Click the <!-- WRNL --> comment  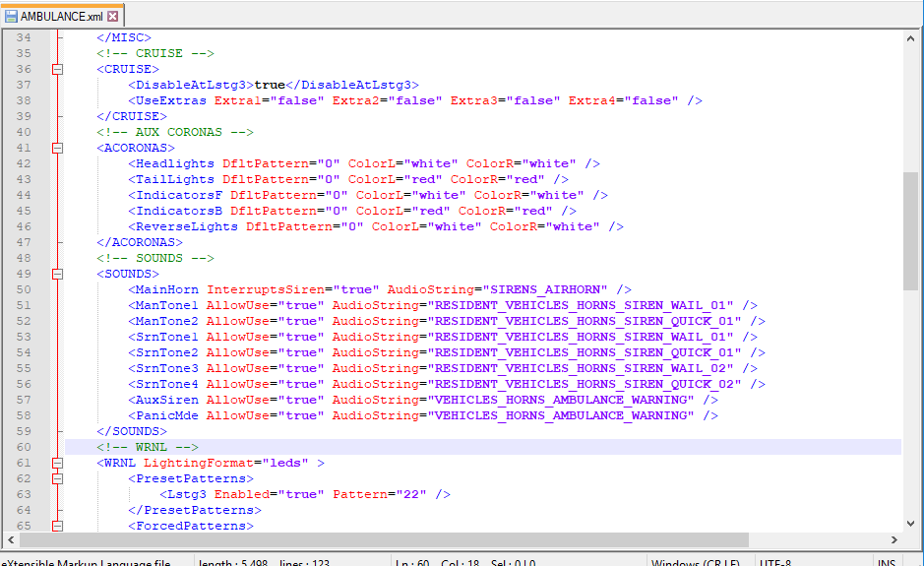[148, 447]
